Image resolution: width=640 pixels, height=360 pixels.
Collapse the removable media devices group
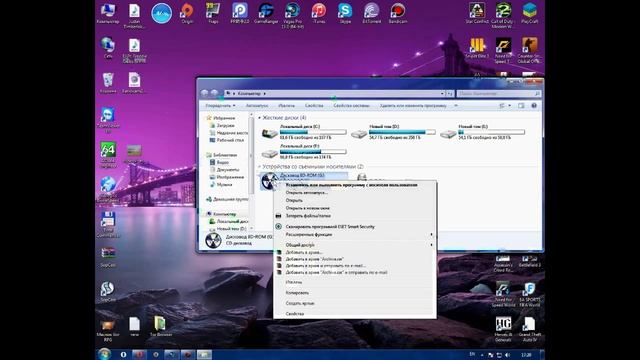[x=259, y=167]
